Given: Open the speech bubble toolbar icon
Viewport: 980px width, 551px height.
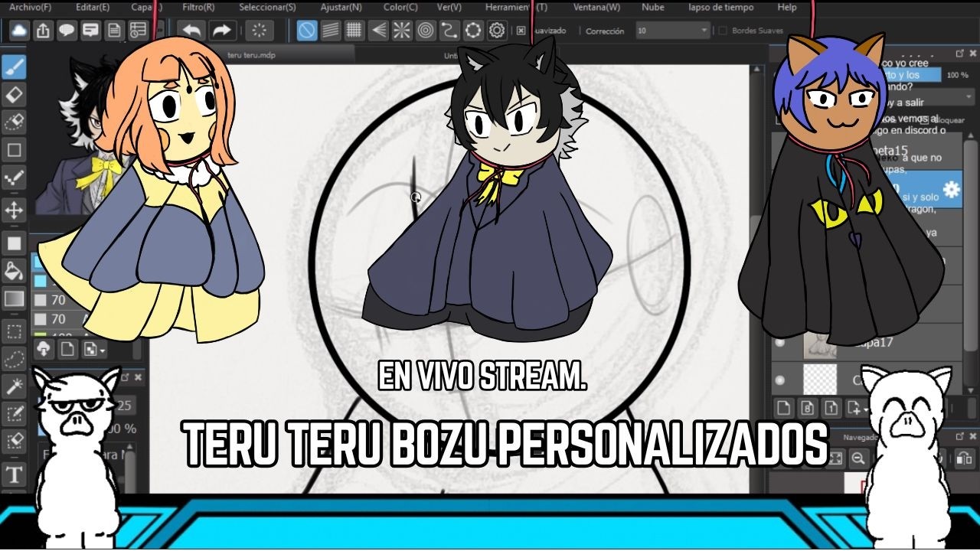Looking at the screenshot, I should (x=67, y=31).
